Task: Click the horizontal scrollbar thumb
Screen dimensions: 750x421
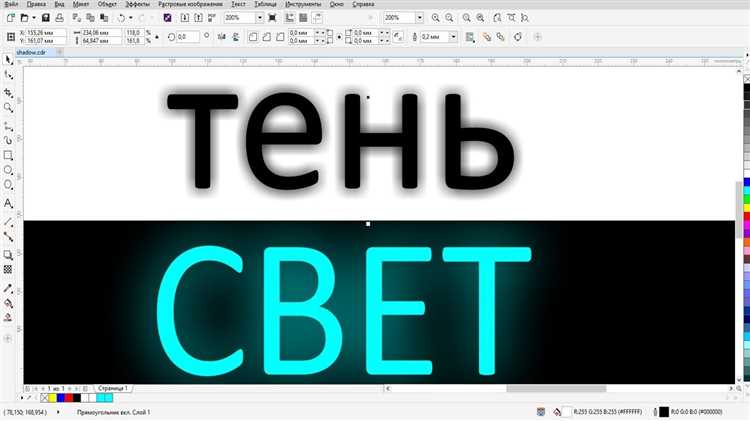Action: tap(556, 388)
